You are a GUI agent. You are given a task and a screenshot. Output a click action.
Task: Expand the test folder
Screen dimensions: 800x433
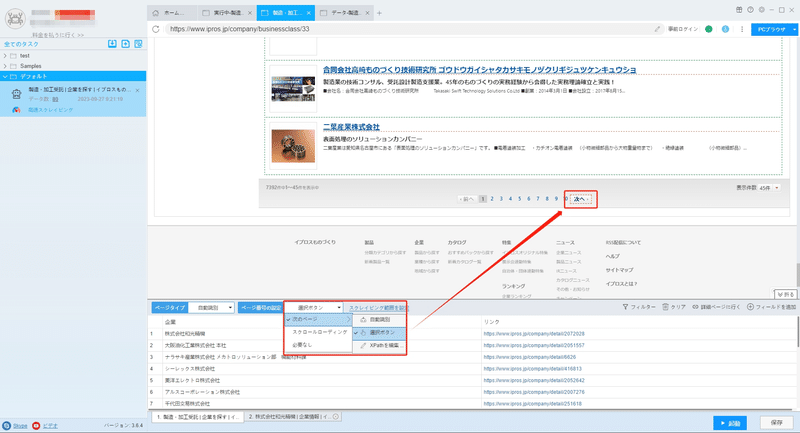click(5, 56)
